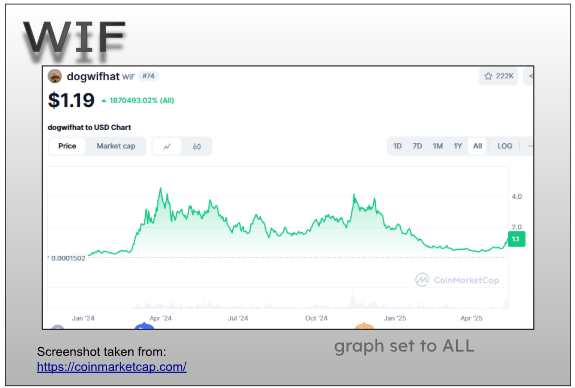The height and width of the screenshot is (388, 575).
Task: Click the dogwifhat to USD Chart heading
Action: click(x=89, y=127)
